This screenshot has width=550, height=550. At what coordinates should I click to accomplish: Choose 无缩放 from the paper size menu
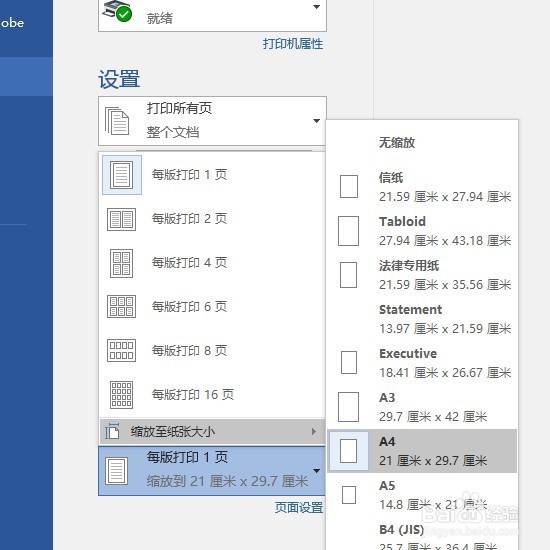coord(397,143)
